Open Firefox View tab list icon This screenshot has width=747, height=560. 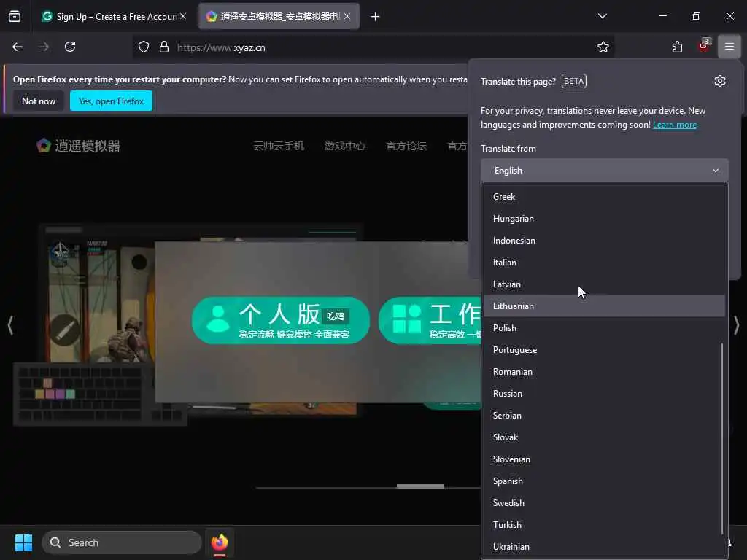[15, 17]
